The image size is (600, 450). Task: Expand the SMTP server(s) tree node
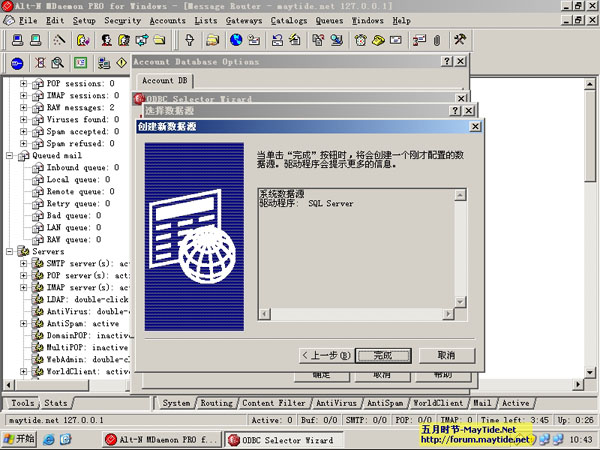(24, 264)
